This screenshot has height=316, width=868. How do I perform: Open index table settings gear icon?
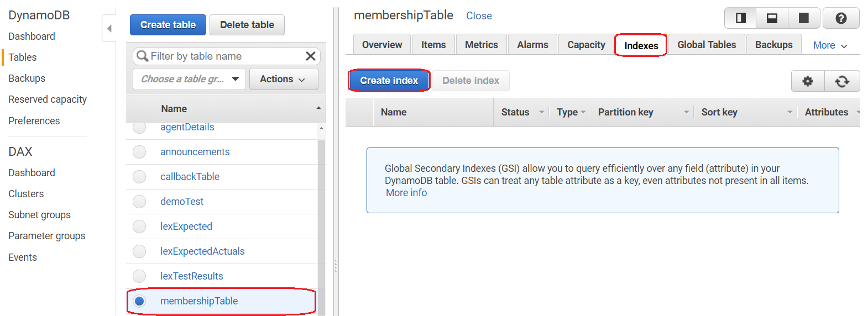[x=808, y=81]
